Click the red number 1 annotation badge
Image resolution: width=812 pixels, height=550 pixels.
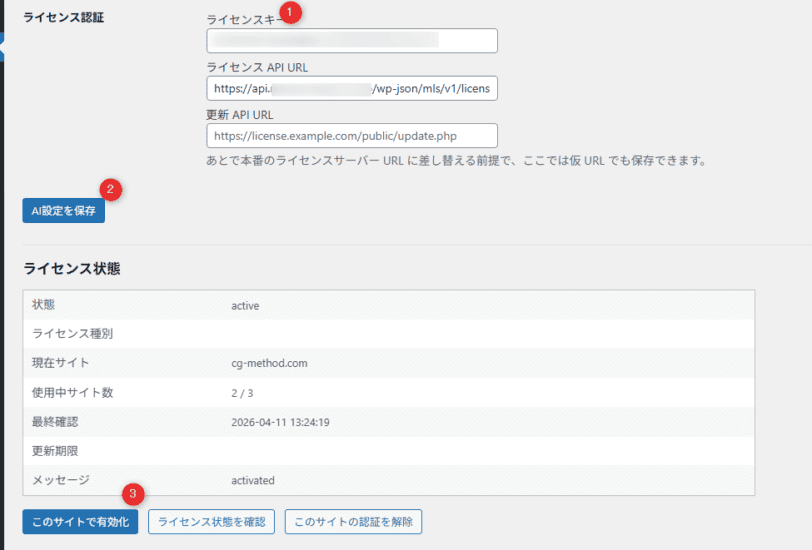290,12
